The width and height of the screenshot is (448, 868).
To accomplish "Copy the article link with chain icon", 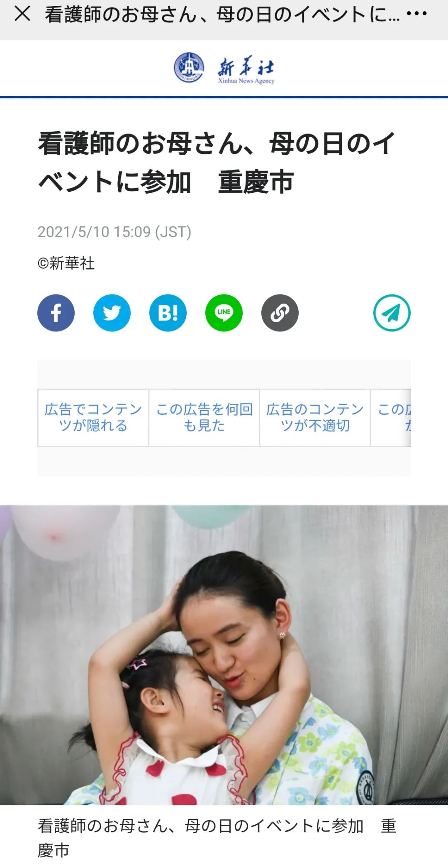I will click(x=280, y=313).
